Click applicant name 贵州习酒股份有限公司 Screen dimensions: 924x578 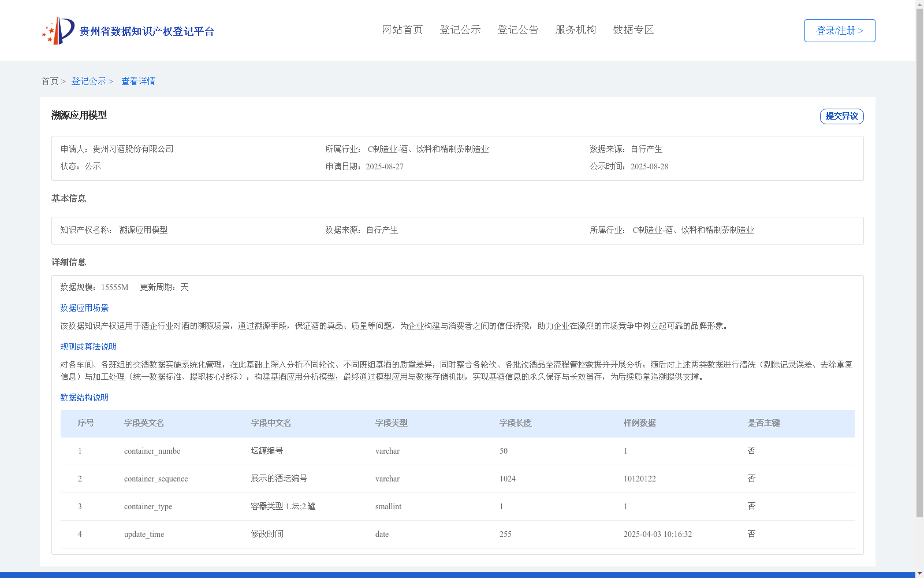click(133, 149)
